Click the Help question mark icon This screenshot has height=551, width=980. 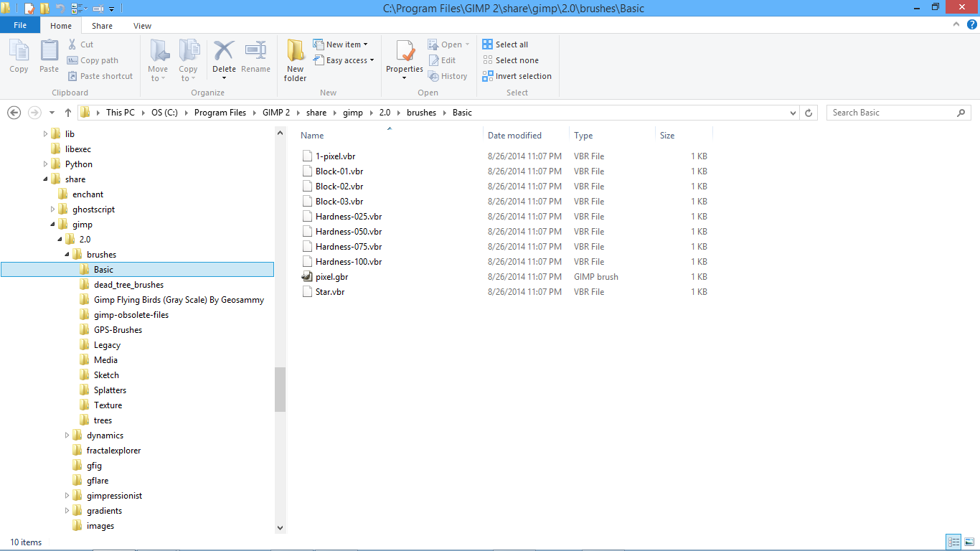972,25
